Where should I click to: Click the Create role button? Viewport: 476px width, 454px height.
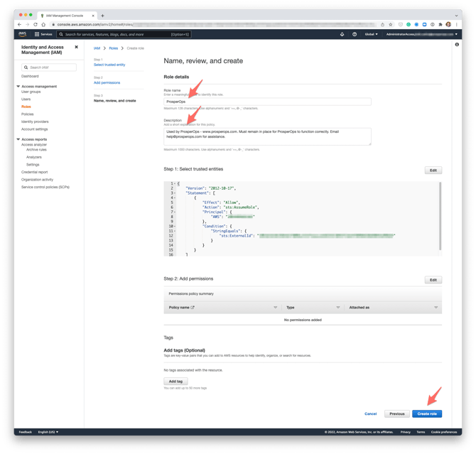click(x=427, y=414)
